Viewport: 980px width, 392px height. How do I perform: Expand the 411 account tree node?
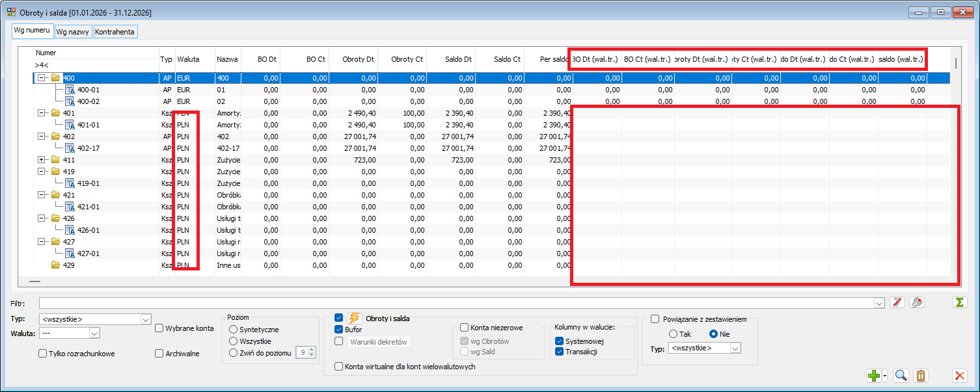pos(42,160)
